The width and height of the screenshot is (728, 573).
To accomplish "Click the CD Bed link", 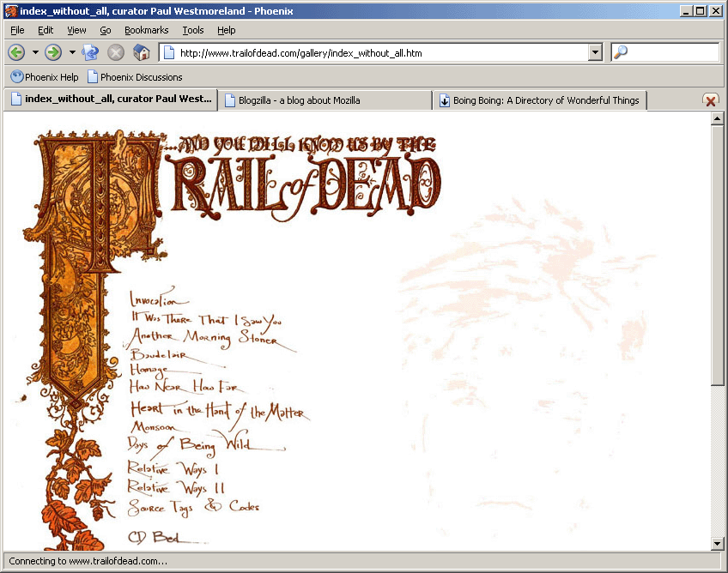I will click(x=167, y=537).
